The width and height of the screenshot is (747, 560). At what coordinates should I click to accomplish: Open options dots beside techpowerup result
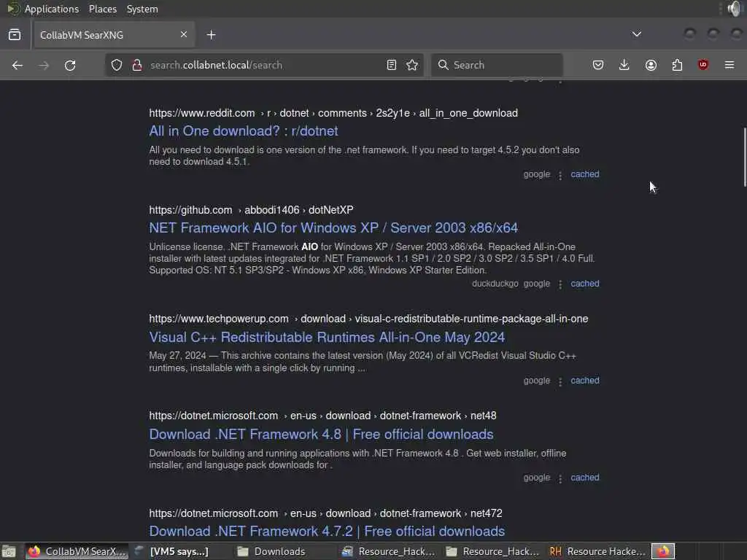point(560,381)
